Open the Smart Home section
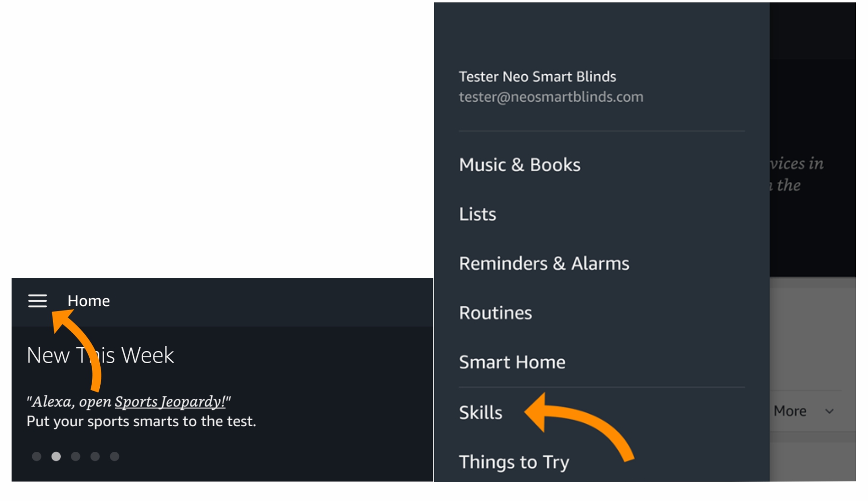Screen dimensions: 868x501 coord(512,362)
